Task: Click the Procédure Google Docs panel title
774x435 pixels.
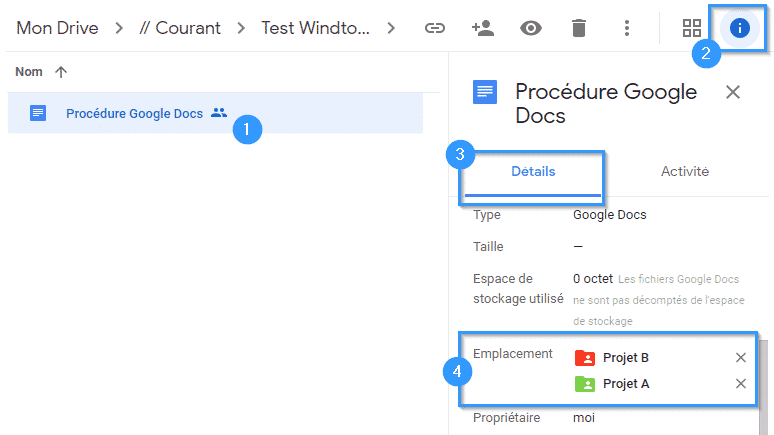Action: (x=606, y=104)
